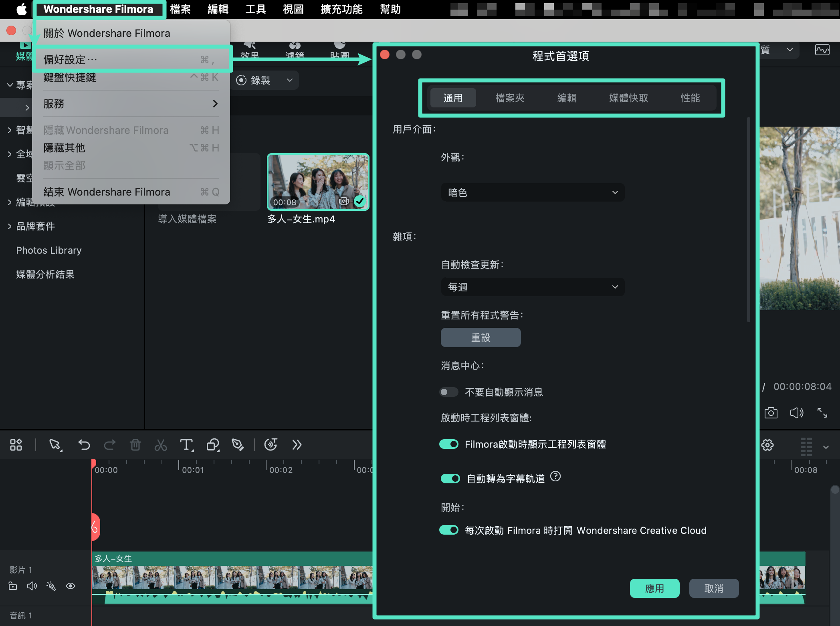Lock the 影片 1 track
The width and height of the screenshot is (840, 626).
(x=13, y=586)
